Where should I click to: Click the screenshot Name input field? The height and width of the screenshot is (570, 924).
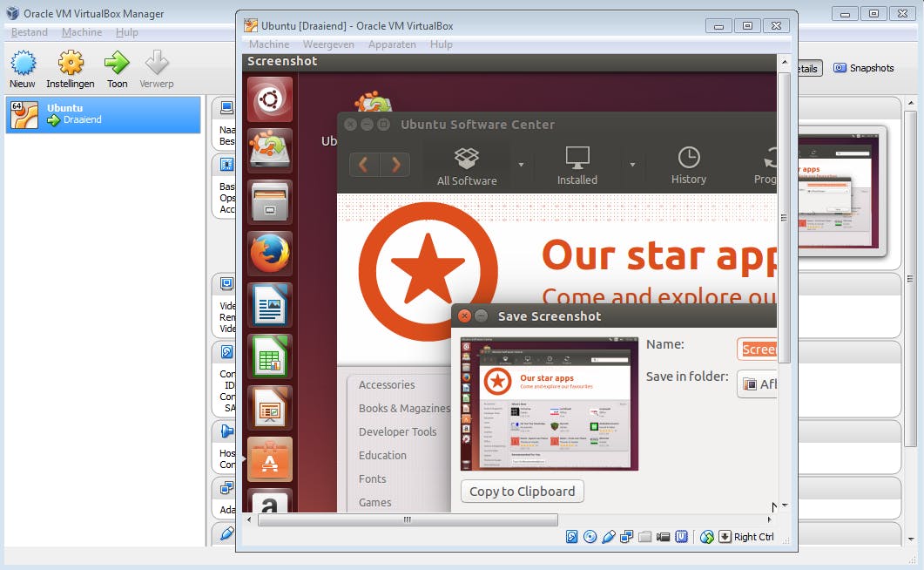[758, 349]
